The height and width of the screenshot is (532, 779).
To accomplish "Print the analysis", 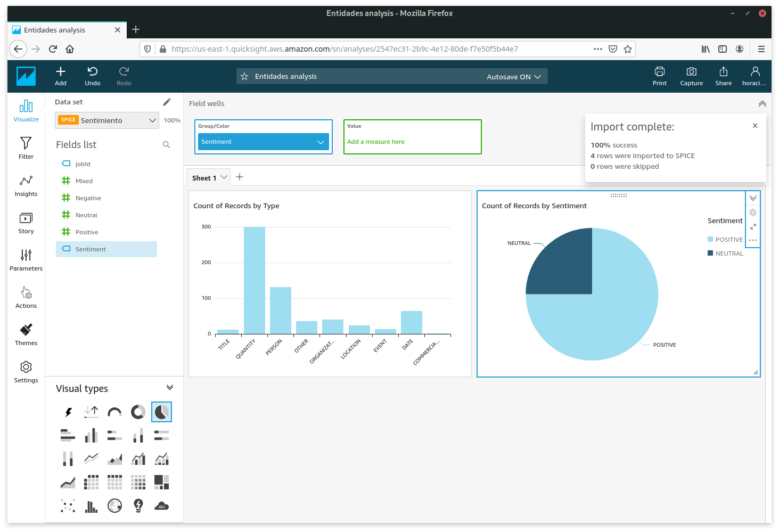I will (x=660, y=76).
